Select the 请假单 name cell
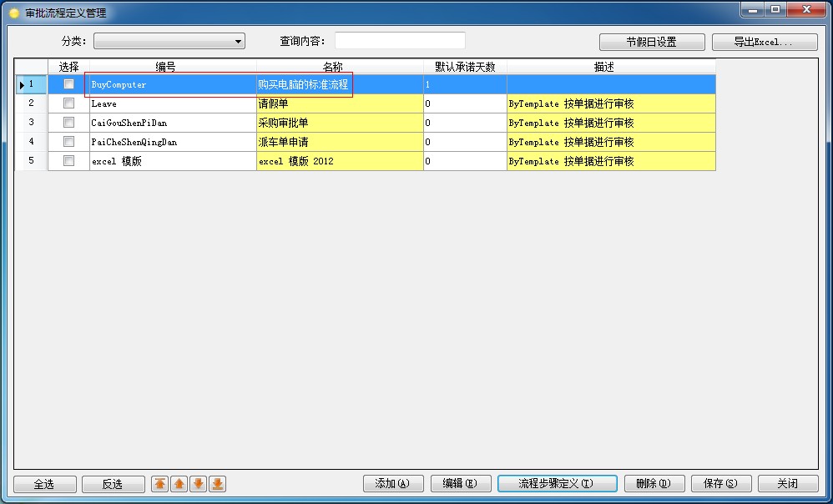The width and height of the screenshot is (833, 504). click(340, 103)
